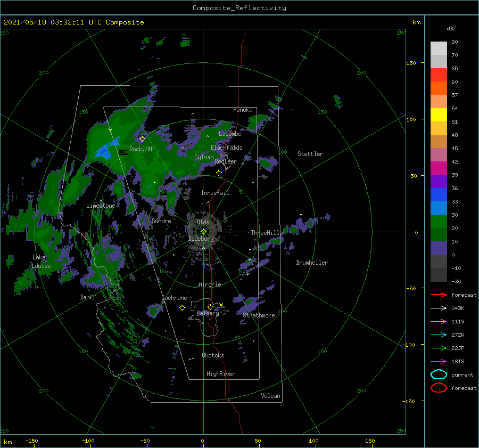
Task: Click the Blackfalds label
Action: (226, 148)
